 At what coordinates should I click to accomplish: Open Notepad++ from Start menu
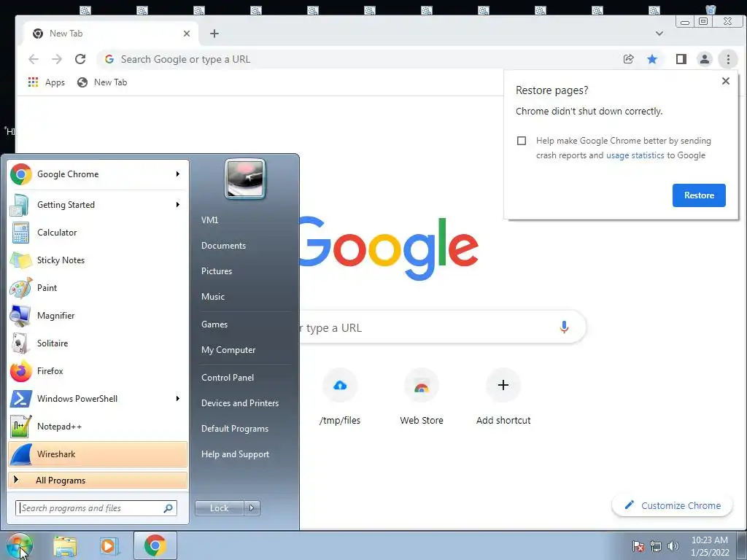(x=98, y=426)
